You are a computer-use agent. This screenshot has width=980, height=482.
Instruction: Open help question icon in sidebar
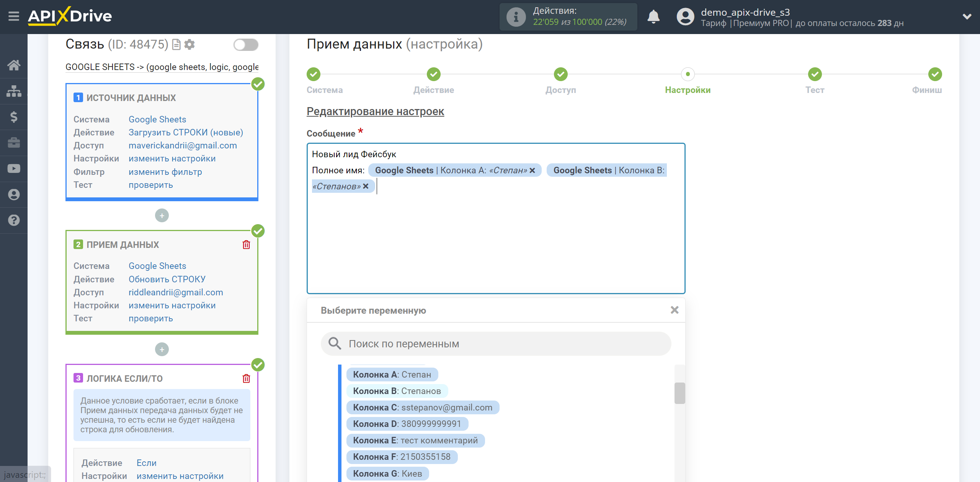[x=14, y=220]
